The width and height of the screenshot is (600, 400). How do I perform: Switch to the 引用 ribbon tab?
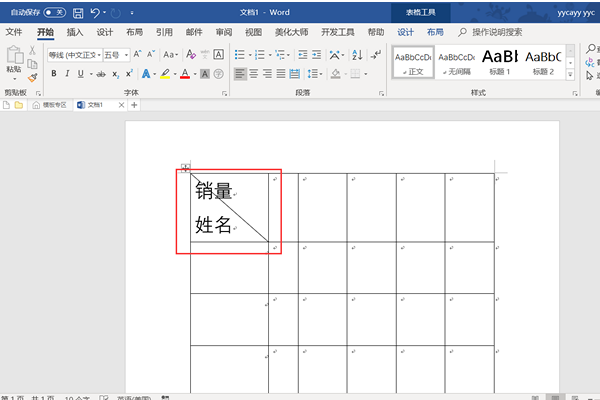click(x=164, y=32)
